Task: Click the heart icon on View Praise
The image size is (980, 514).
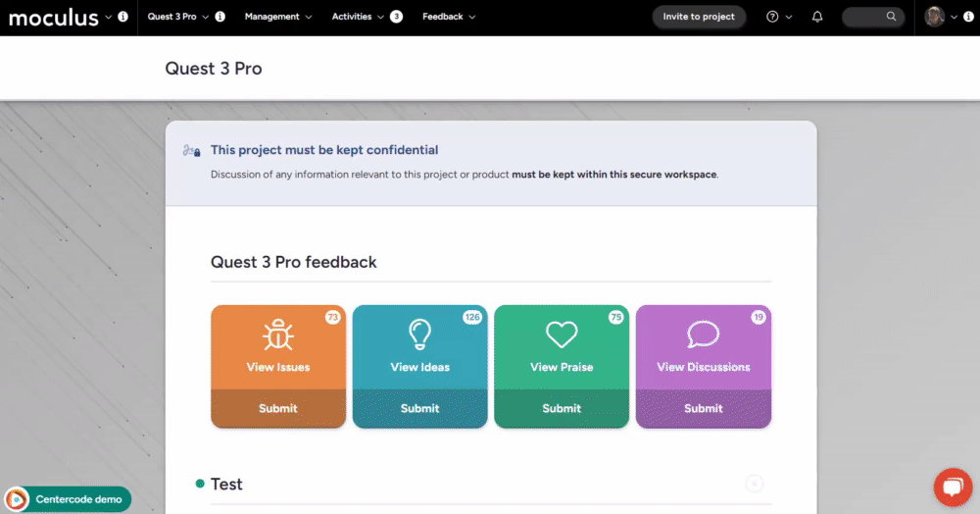Action: tap(562, 334)
